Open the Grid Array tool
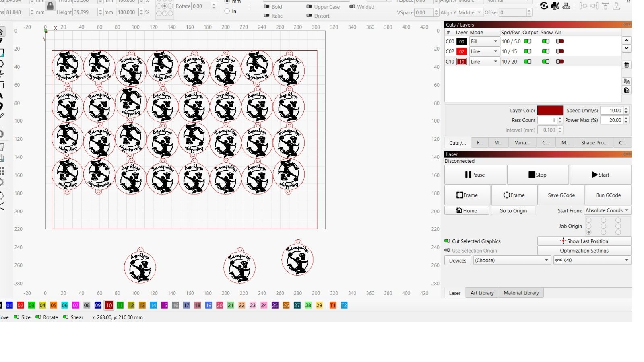 point(2,172)
